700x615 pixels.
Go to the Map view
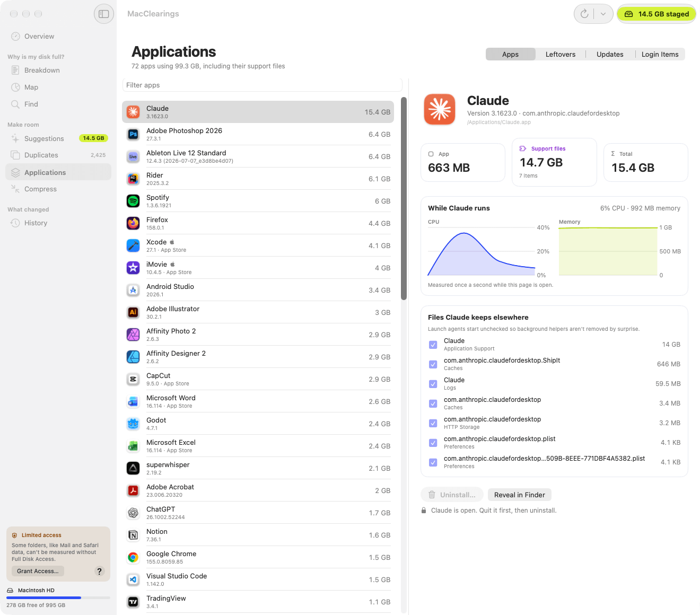pyautogui.click(x=58, y=87)
